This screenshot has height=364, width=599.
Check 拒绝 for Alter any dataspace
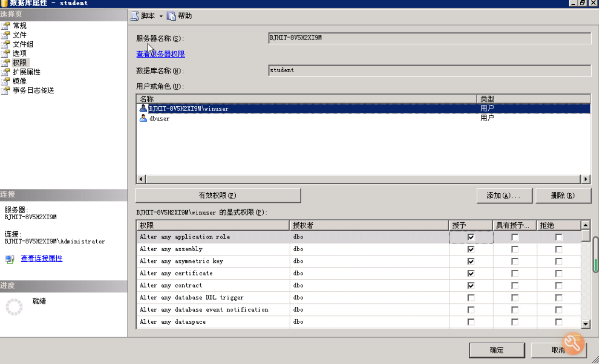click(x=559, y=322)
